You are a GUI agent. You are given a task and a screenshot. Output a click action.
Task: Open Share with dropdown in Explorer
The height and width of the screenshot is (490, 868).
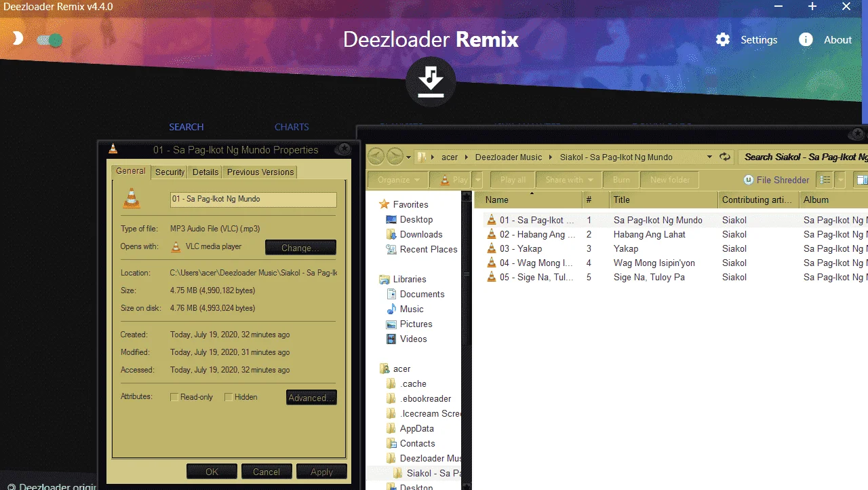pos(568,180)
